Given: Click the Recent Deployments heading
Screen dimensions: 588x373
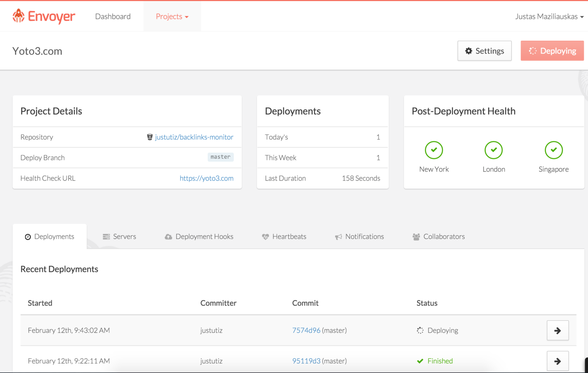Looking at the screenshot, I should (x=59, y=269).
